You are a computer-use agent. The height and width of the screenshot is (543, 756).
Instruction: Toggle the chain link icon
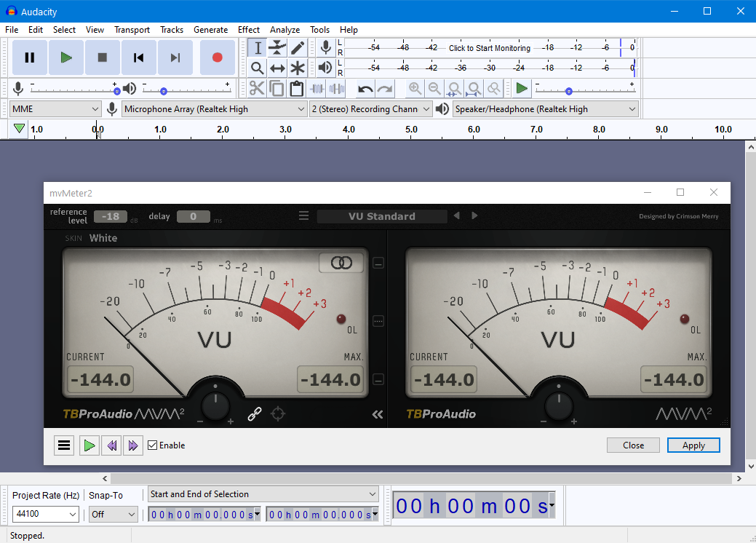(x=255, y=413)
